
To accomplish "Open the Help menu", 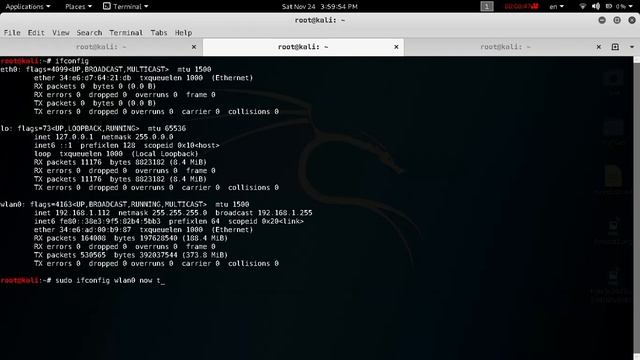I will [183, 33].
